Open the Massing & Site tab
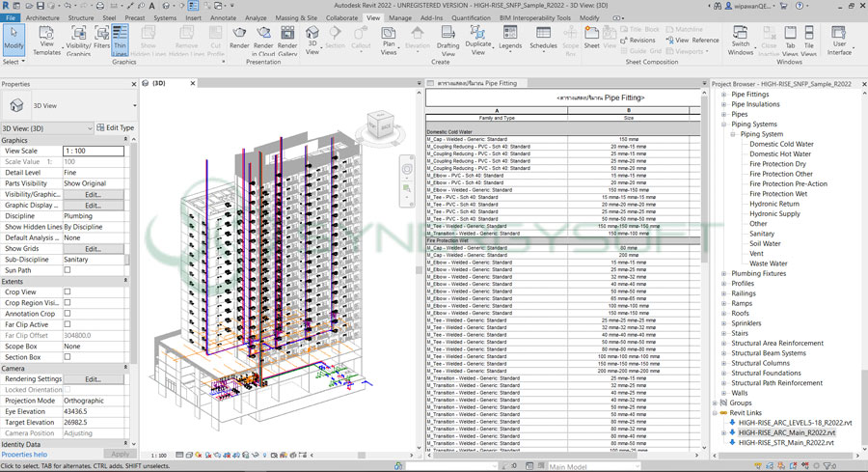The width and height of the screenshot is (868, 472). [295, 17]
